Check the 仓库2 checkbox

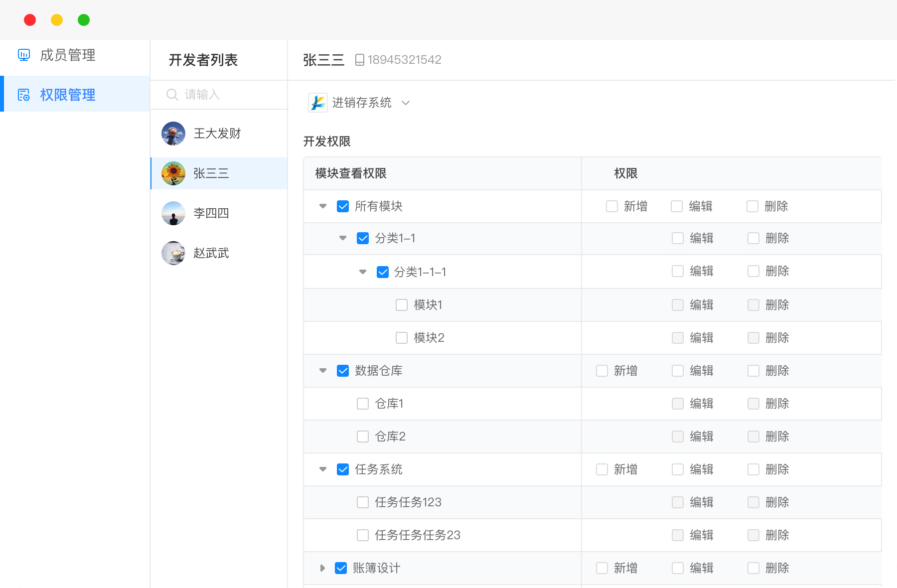point(363,437)
